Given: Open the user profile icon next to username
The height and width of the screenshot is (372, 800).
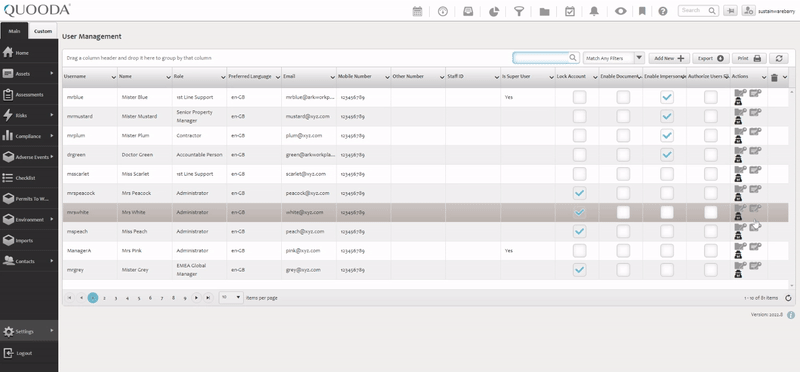Looking at the screenshot, I should 748,11.
